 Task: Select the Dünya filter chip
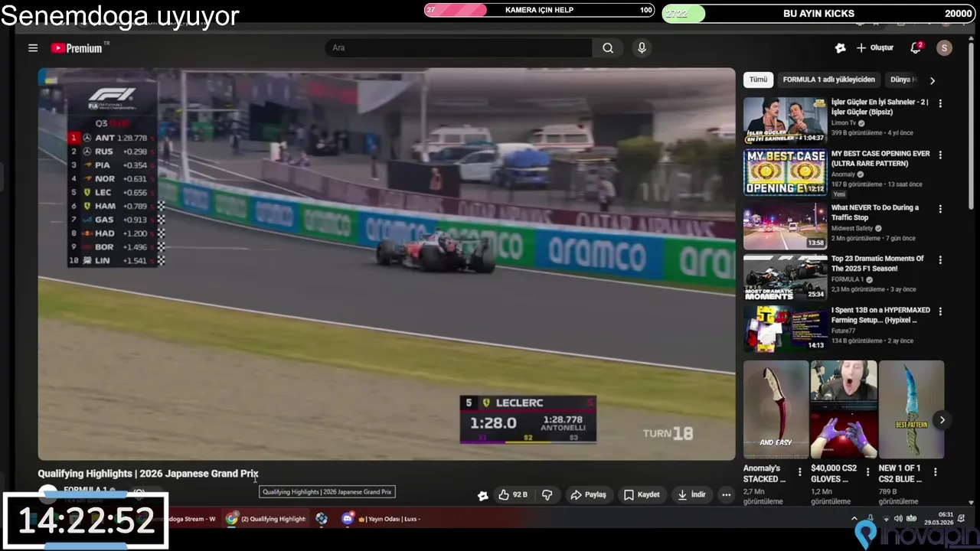pos(903,80)
